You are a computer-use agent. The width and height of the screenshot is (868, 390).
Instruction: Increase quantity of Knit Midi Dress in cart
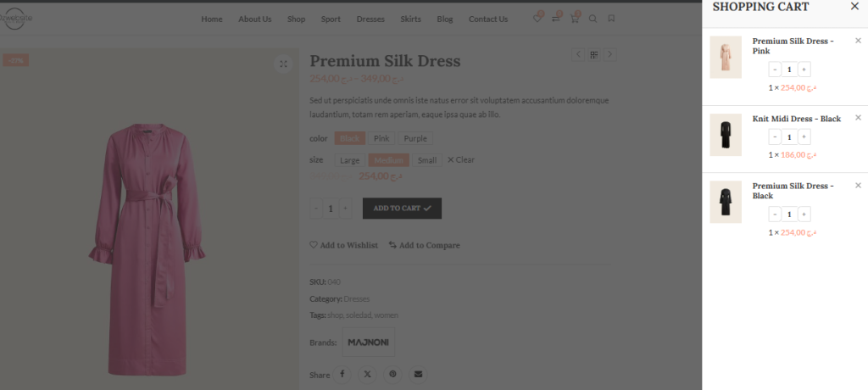804,137
